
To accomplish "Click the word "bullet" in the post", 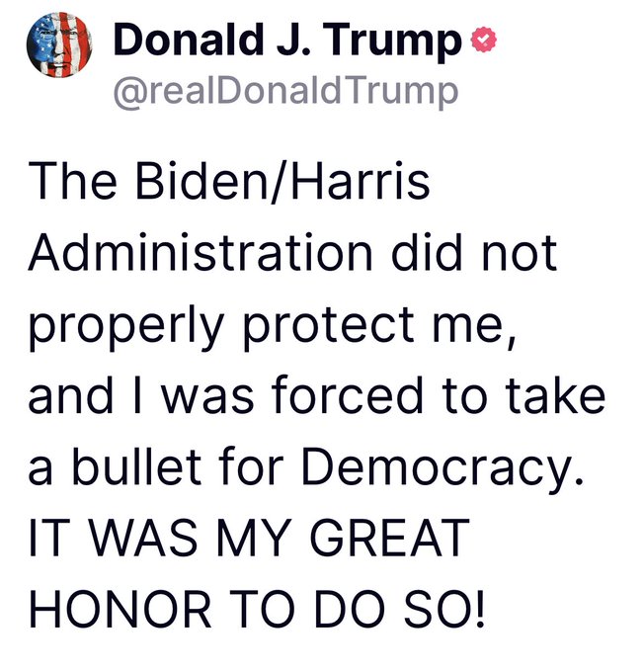I will coord(136,466).
